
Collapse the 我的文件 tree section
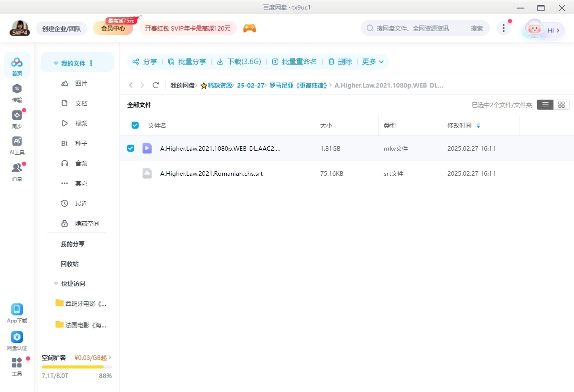tap(55, 63)
